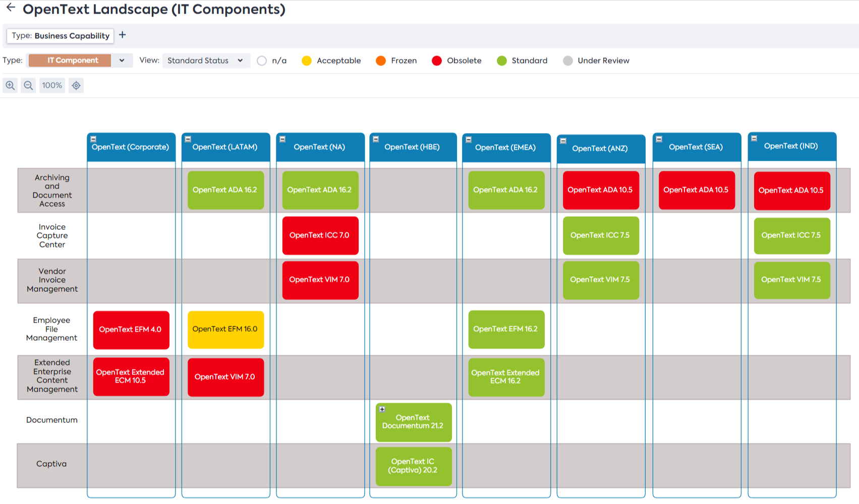This screenshot has width=859, height=504.
Task: Open the OpenText Extended ECM 10.5 card
Action: [x=131, y=376]
